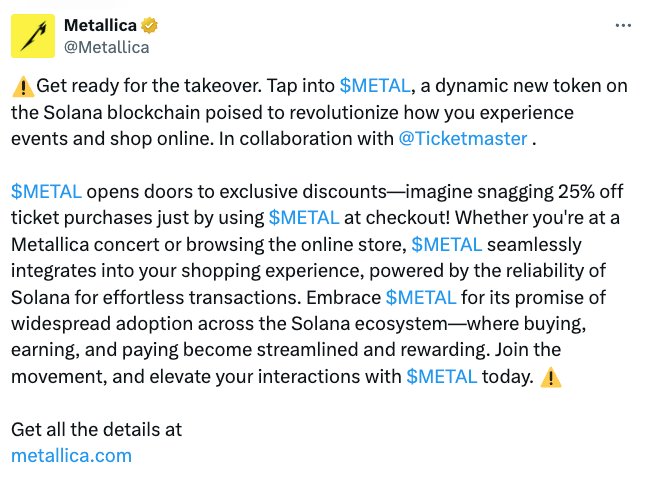Open the @Ticketmaster mention
649x480 pixels.
point(463,138)
